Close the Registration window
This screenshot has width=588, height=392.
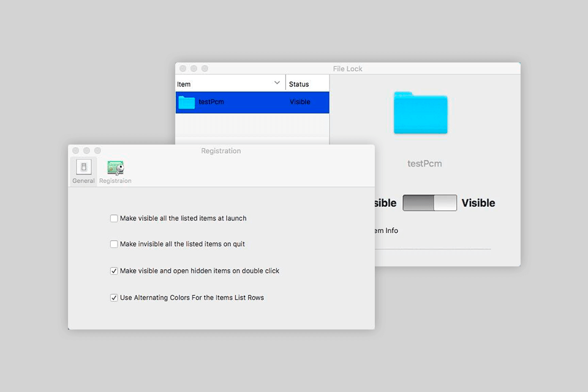tap(76, 151)
